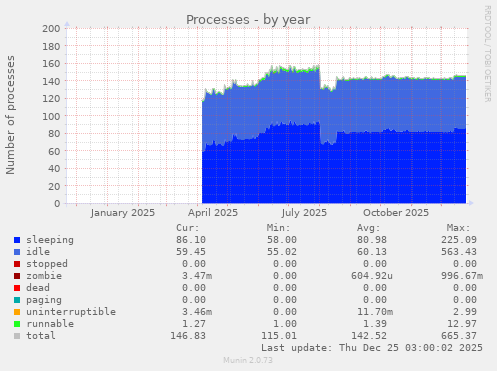
Task: Click idle minimum value 55.02
Action: click(x=282, y=252)
